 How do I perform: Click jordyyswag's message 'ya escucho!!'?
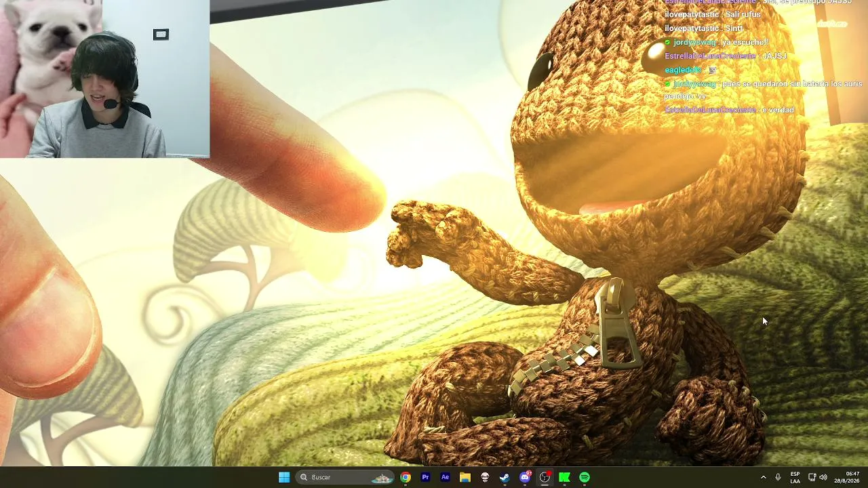(x=745, y=42)
